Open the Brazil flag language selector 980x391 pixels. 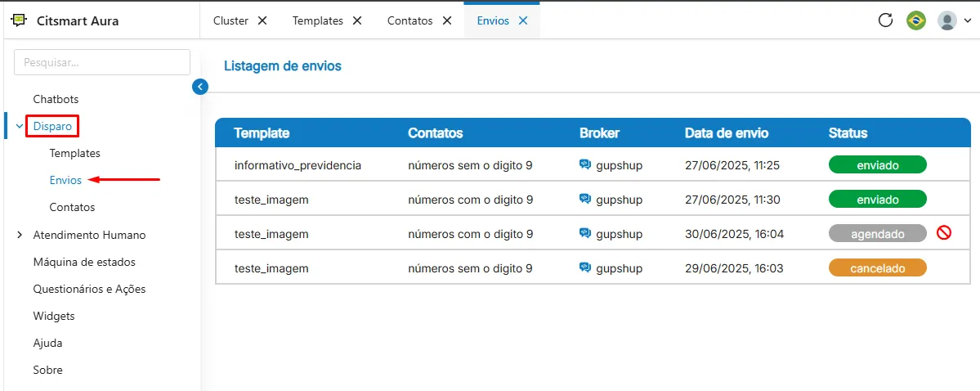click(916, 20)
